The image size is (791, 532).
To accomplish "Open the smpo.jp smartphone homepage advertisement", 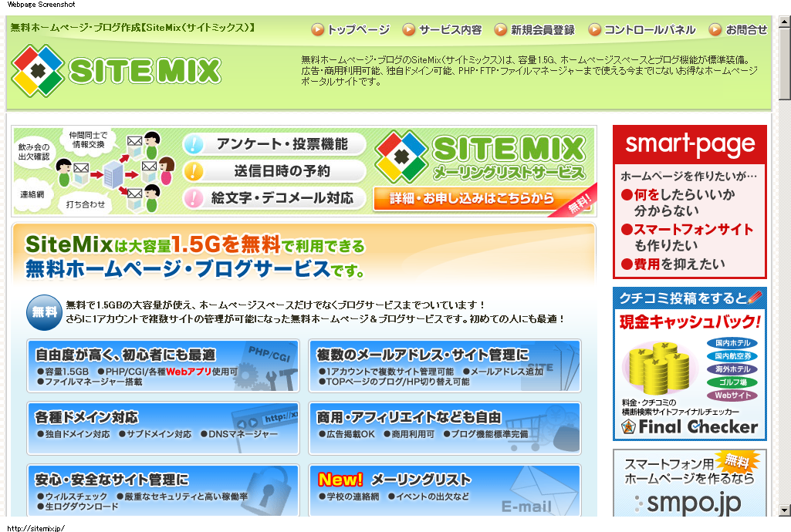I will (690, 483).
